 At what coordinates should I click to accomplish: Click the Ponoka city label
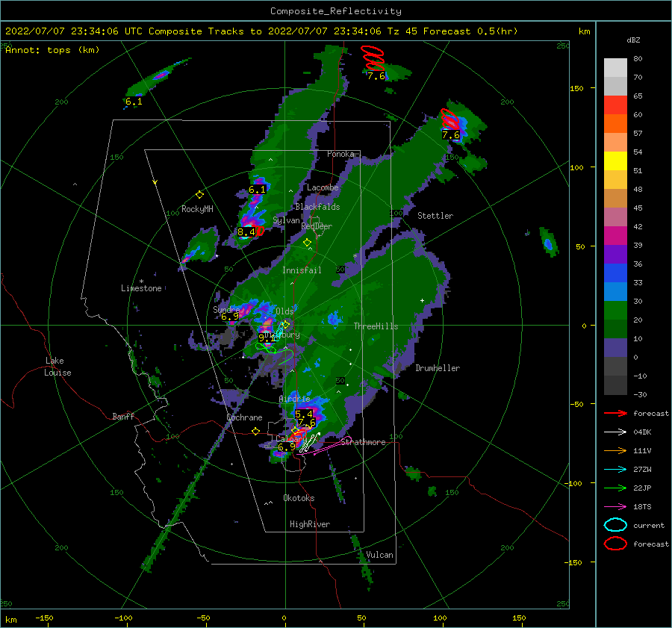pos(340,154)
